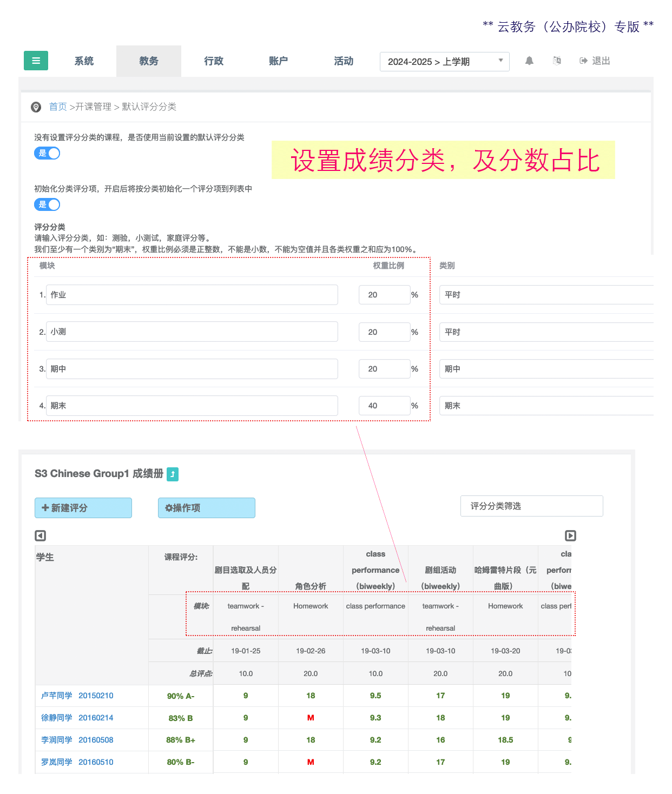Click the weight field for 期中

click(385, 369)
